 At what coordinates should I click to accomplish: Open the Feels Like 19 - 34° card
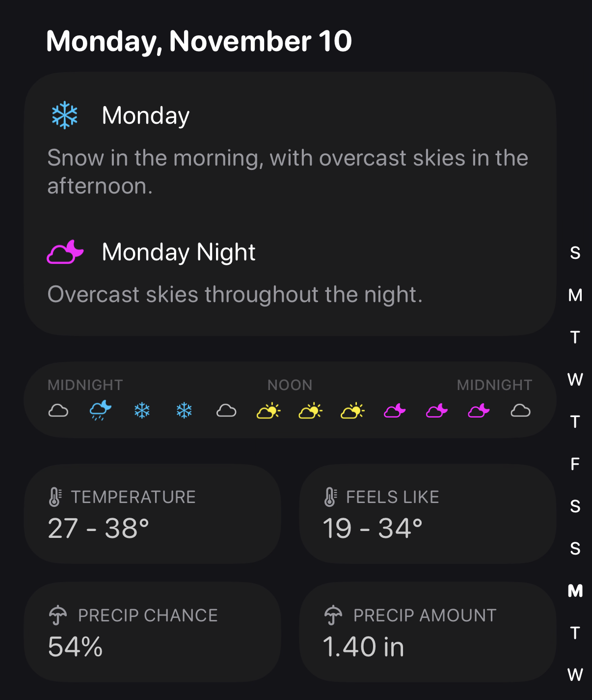427,514
